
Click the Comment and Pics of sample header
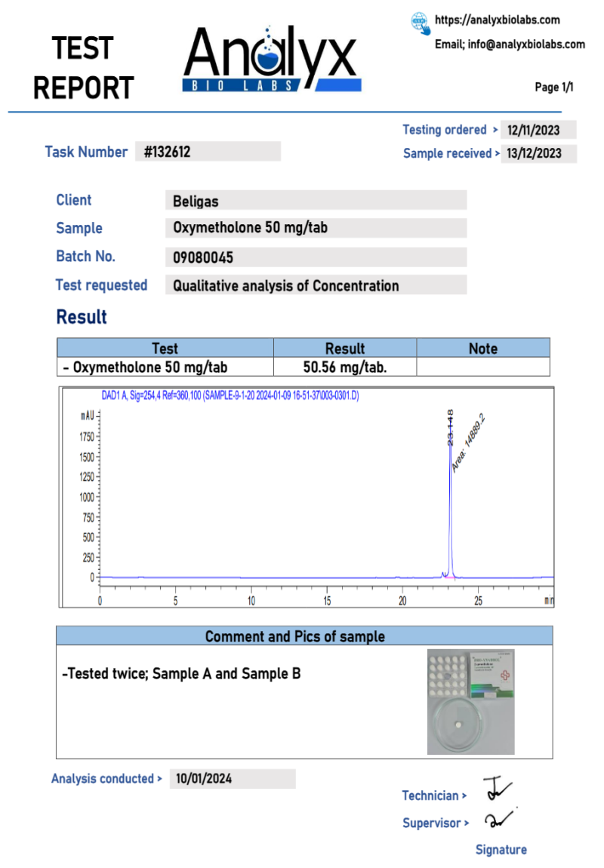(304, 636)
